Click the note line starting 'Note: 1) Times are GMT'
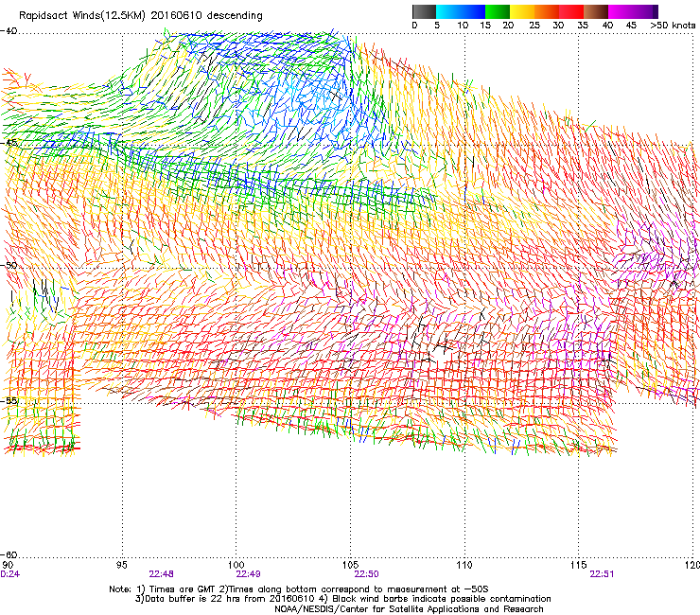The height and width of the screenshot is (615, 700). [299, 589]
